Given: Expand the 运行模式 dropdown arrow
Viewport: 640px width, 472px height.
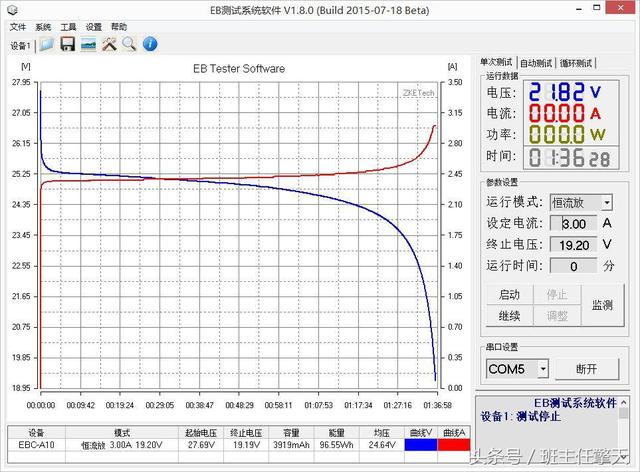Looking at the screenshot, I should 607,203.
